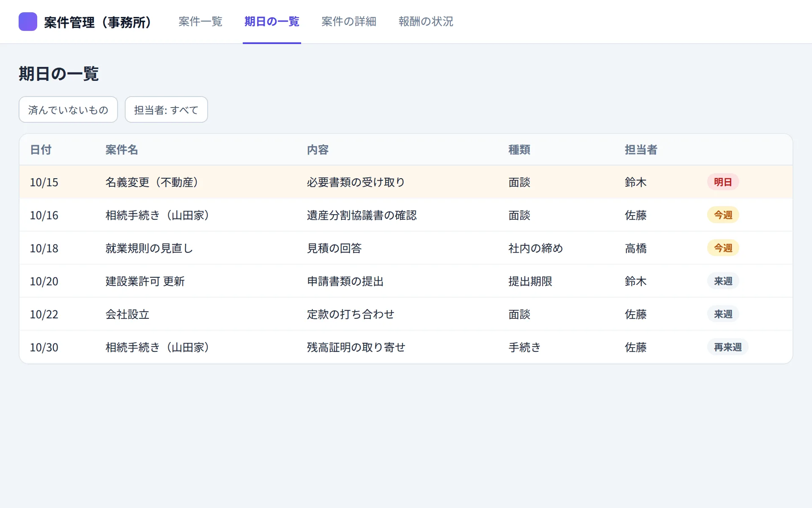Select the 10/18 date cell
Screen dimensions: 812x508
(x=44, y=248)
